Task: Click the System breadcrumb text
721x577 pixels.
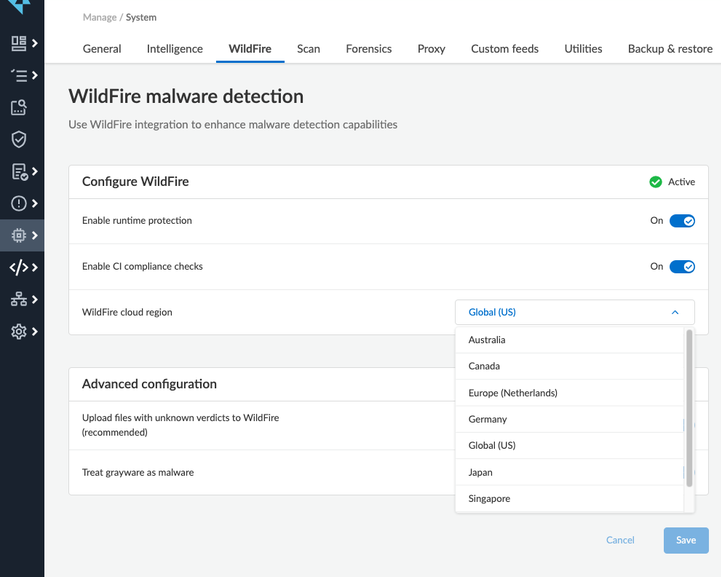Action: point(141,17)
